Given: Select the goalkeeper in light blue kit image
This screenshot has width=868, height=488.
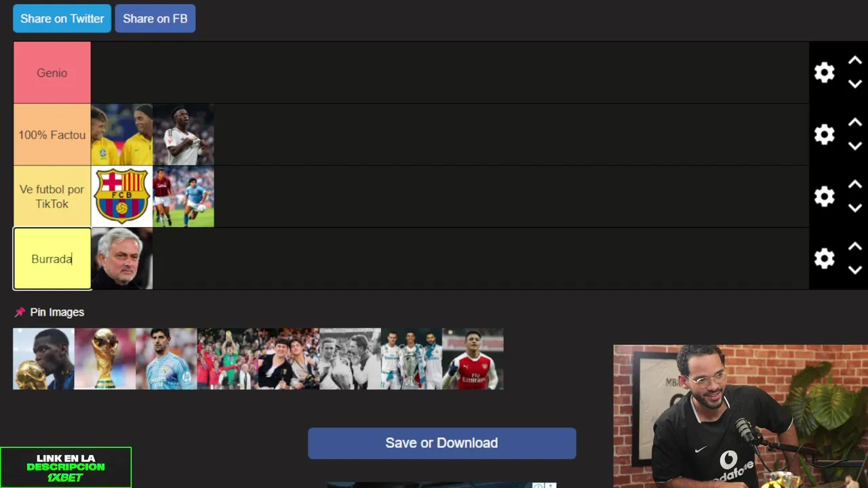Looking at the screenshot, I should coord(166,359).
